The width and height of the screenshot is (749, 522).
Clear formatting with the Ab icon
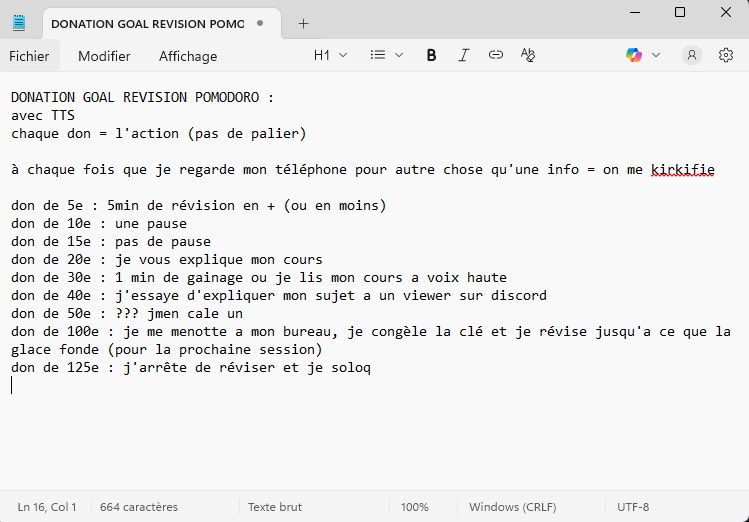528,55
